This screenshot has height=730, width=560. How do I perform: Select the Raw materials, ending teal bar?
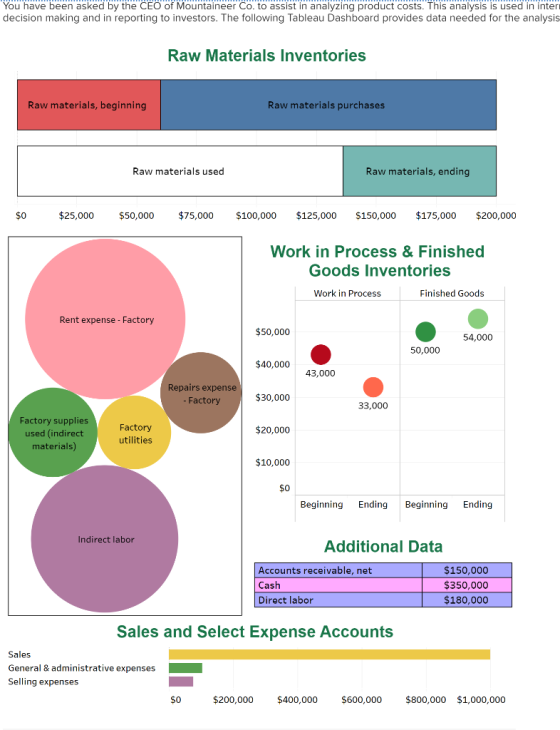(420, 171)
